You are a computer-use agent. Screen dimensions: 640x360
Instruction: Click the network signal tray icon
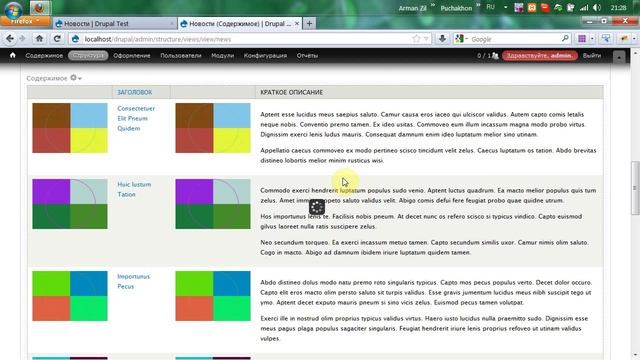click(x=584, y=7)
